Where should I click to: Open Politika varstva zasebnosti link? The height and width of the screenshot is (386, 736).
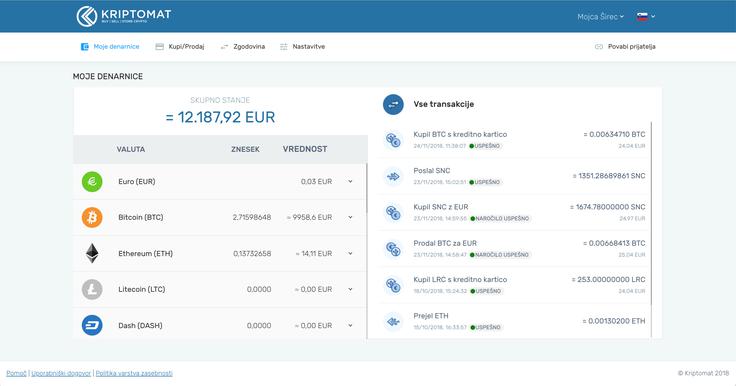134,373
